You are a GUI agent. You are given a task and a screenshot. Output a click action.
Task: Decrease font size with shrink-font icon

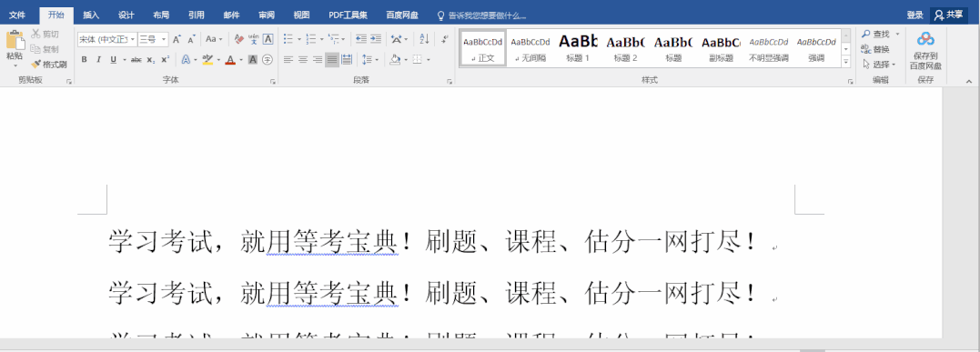192,39
